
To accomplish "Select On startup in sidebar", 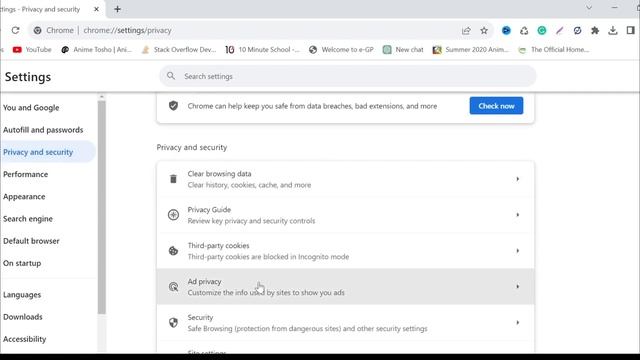I will [22, 263].
